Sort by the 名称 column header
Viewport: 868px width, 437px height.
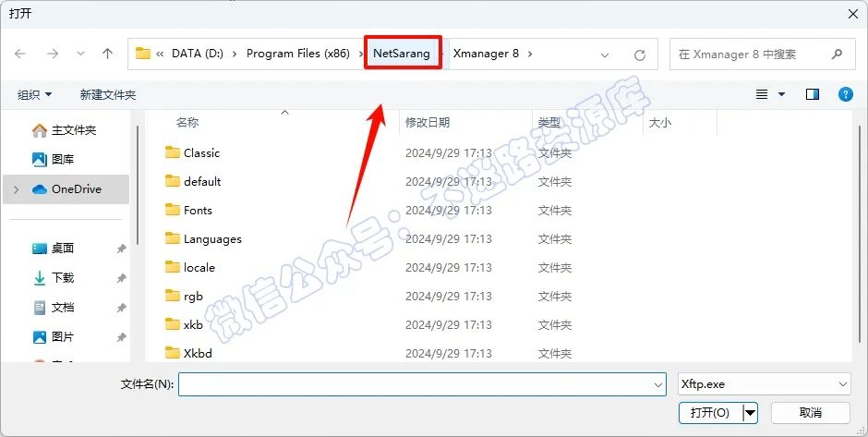(187, 123)
